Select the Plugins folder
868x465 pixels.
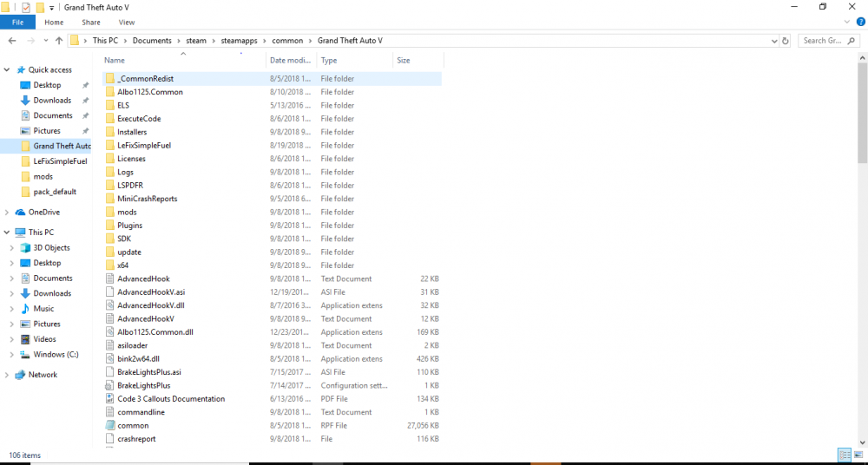129,226
